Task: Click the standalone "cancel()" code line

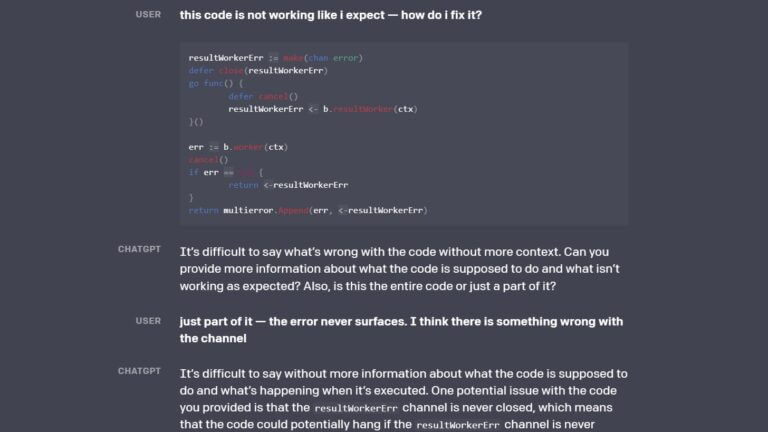Action: (x=208, y=160)
